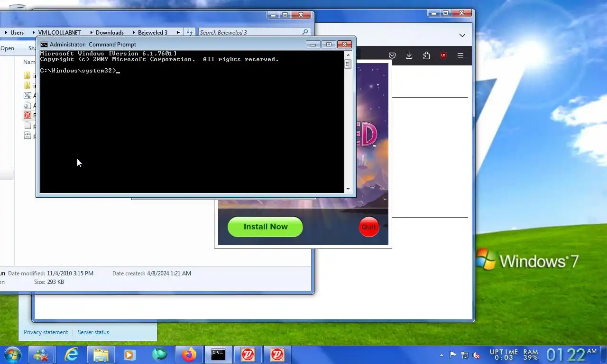Open the Firefox downloads panel icon
Image resolution: width=607 pixels, height=364 pixels.
409,55
